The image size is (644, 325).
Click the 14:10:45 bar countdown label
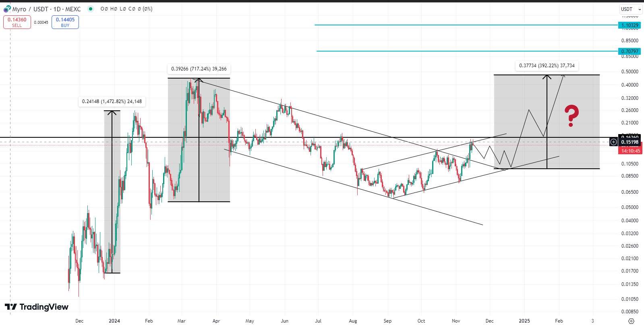tap(631, 151)
